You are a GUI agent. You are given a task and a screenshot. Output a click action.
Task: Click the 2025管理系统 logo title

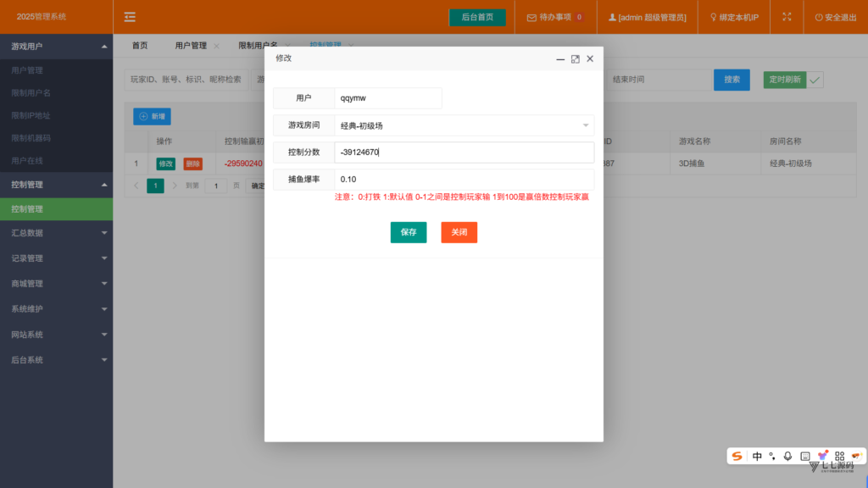click(x=42, y=17)
